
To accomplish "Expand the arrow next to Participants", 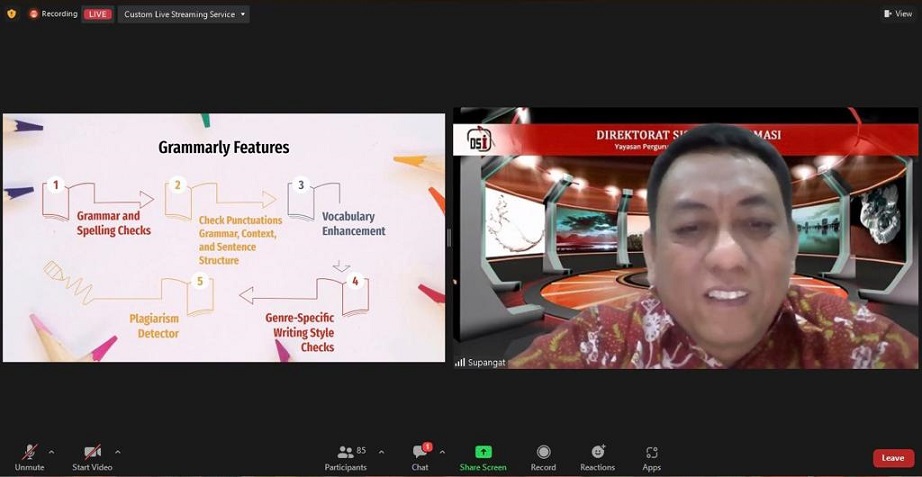I will [381, 452].
